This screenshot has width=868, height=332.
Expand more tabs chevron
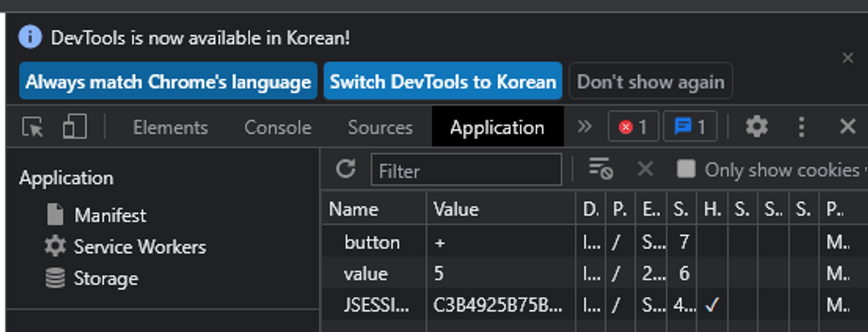pos(584,127)
